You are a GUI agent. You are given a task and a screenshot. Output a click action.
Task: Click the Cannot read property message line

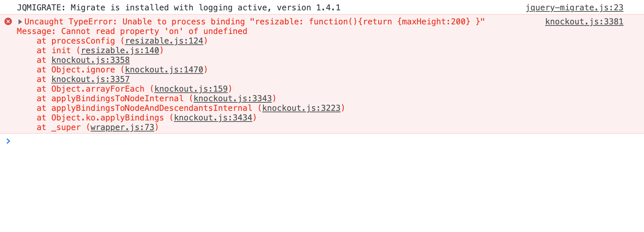click(x=131, y=31)
